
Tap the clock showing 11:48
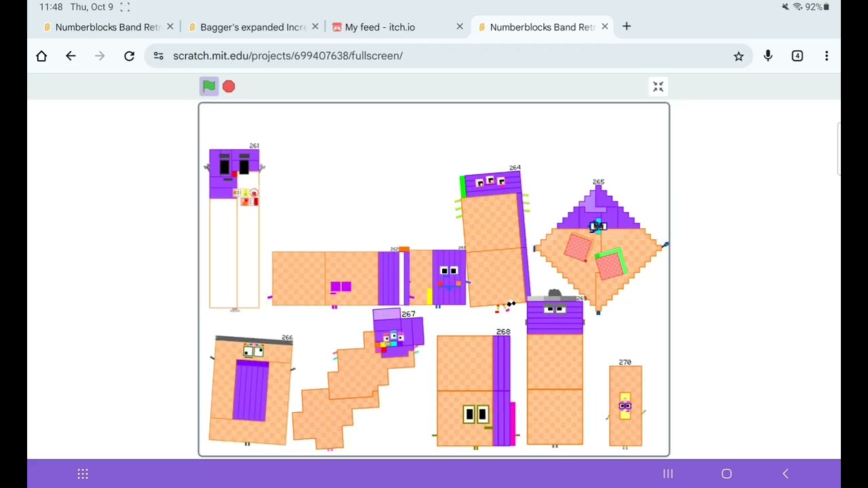point(51,7)
